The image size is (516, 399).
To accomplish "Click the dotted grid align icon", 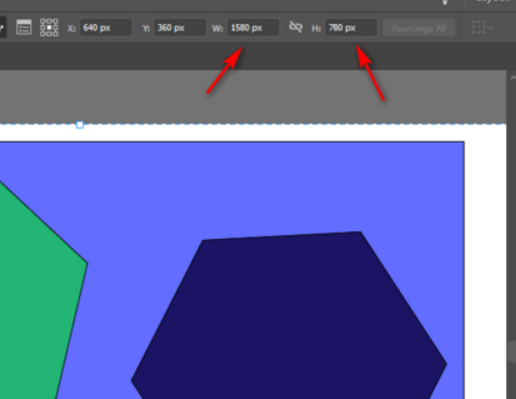I will (479, 27).
